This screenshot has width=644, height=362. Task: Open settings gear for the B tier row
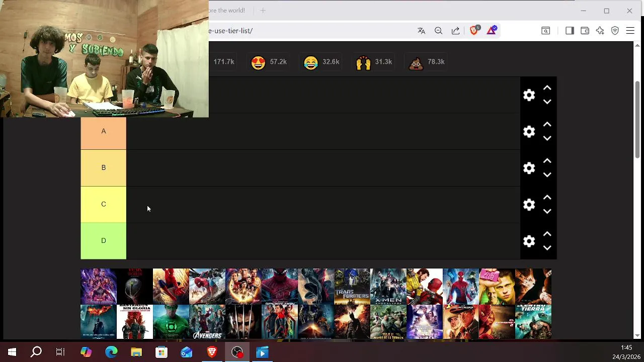coord(529,168)
